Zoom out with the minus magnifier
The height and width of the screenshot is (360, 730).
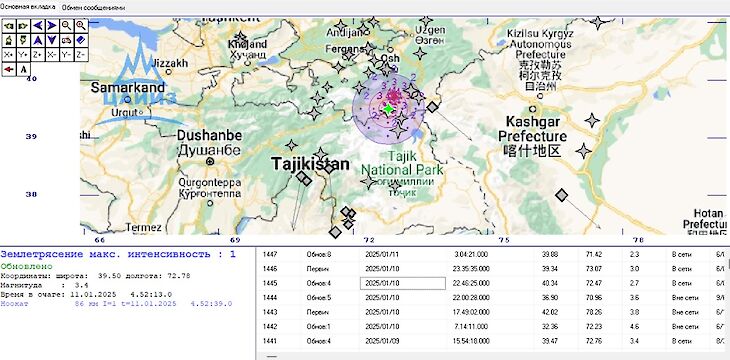(66, 26)
